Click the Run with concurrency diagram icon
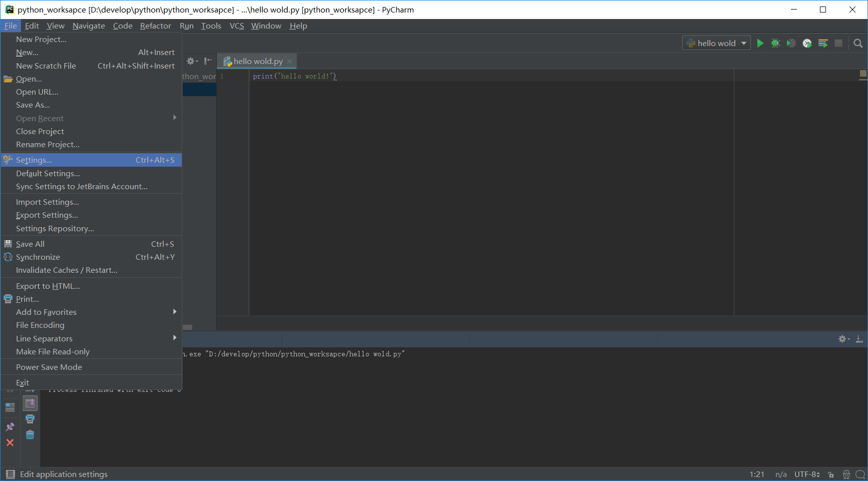This screenshot has height=481, width=868. click(822, 43)
